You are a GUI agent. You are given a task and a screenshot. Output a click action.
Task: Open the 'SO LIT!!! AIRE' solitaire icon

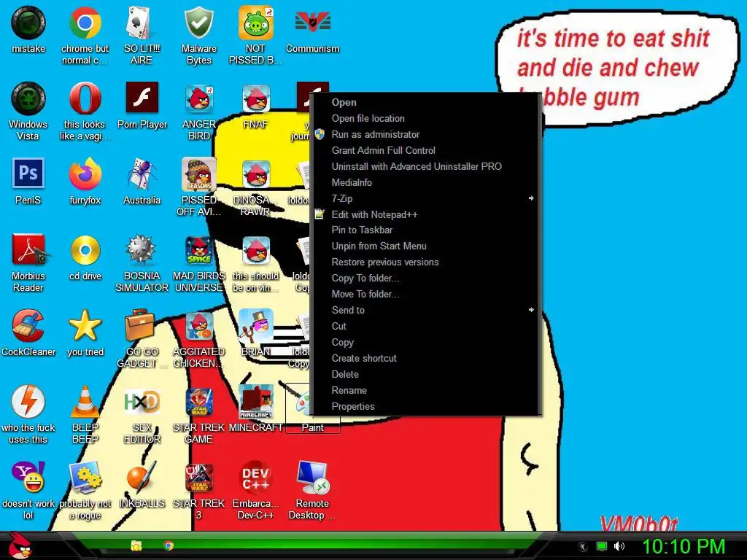(142, 35)
